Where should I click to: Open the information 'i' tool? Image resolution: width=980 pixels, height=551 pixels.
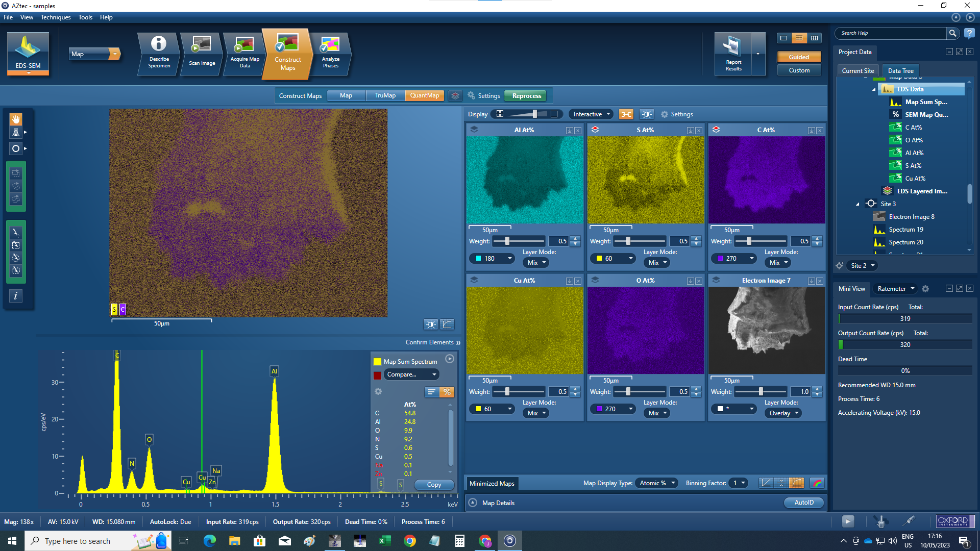(x=16, y=296)
